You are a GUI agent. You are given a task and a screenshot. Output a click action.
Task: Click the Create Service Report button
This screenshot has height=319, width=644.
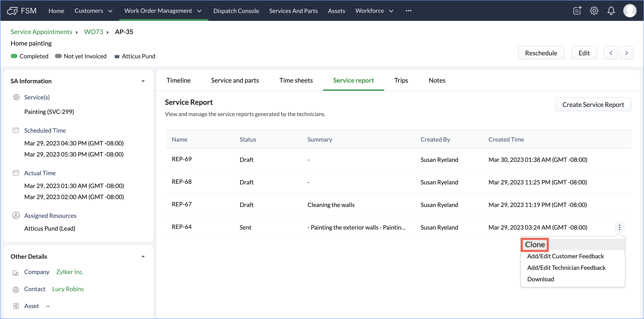(593, 105)
